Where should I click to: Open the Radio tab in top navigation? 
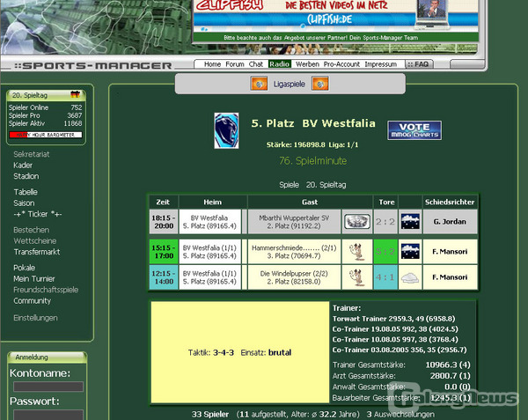point(280,64)
